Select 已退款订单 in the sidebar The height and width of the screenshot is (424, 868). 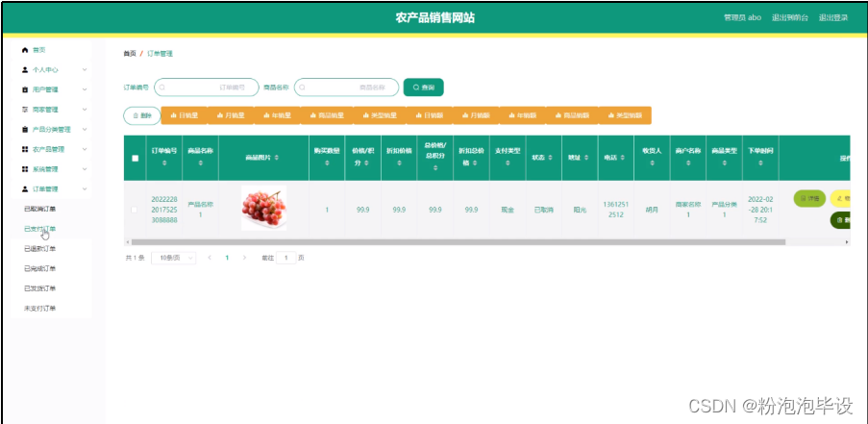click(40, 249)
